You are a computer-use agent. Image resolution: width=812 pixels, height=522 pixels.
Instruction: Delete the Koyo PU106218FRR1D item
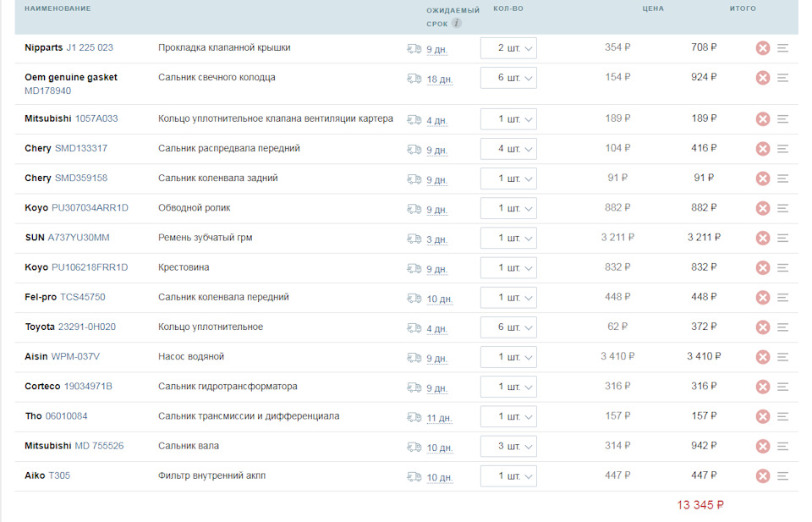[762, 267]
